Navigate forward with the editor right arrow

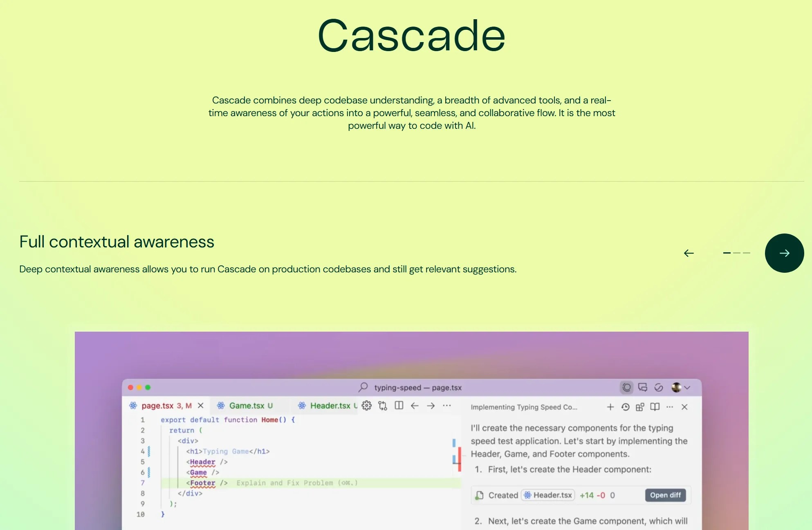(431, 406)
